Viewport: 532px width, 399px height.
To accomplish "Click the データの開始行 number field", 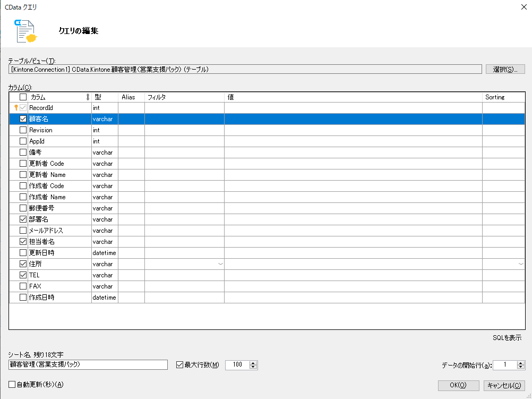I will pos(505,365).
